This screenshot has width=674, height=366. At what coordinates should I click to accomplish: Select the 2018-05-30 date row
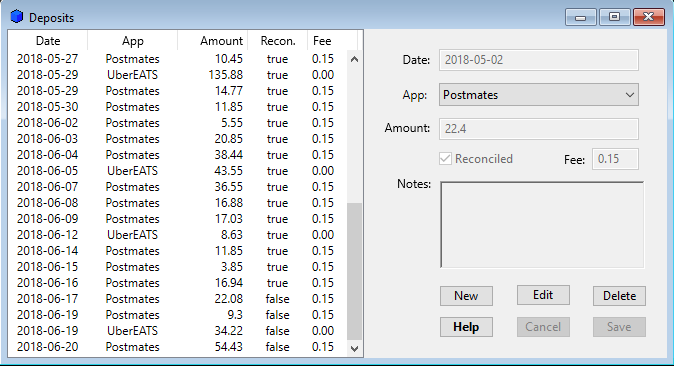click(48, 107)
